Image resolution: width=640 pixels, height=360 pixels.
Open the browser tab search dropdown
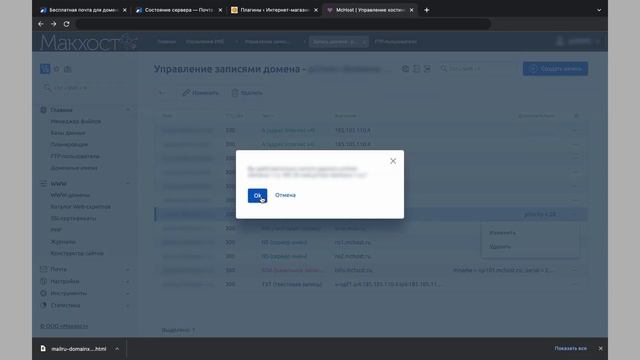pos(599,10)
